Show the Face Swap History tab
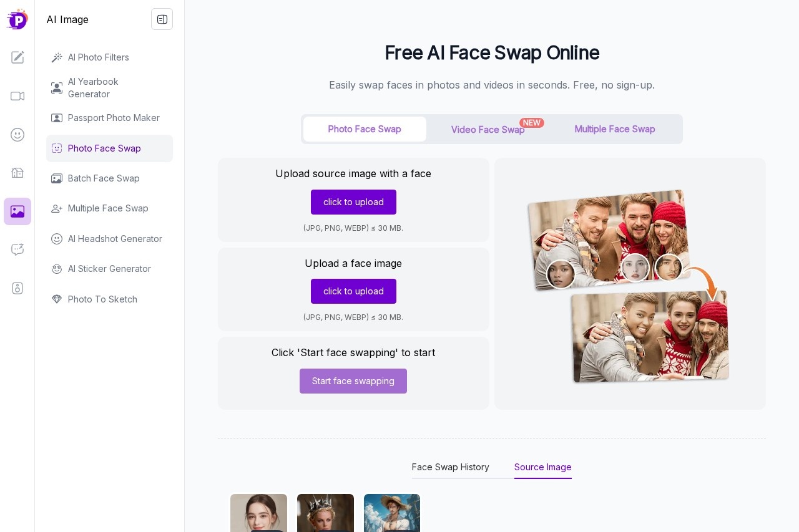 pos(450,467)
